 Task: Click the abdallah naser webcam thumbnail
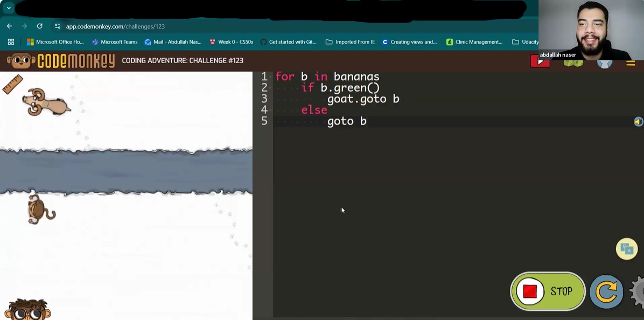click(591, 30)
